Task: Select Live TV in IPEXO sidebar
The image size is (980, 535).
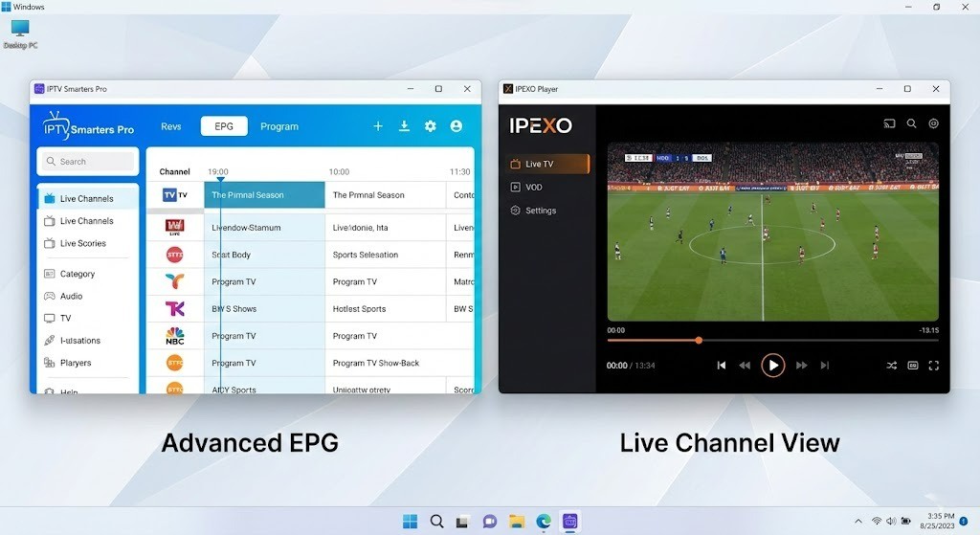Action: pyautogui.click(x=546, y=164)
